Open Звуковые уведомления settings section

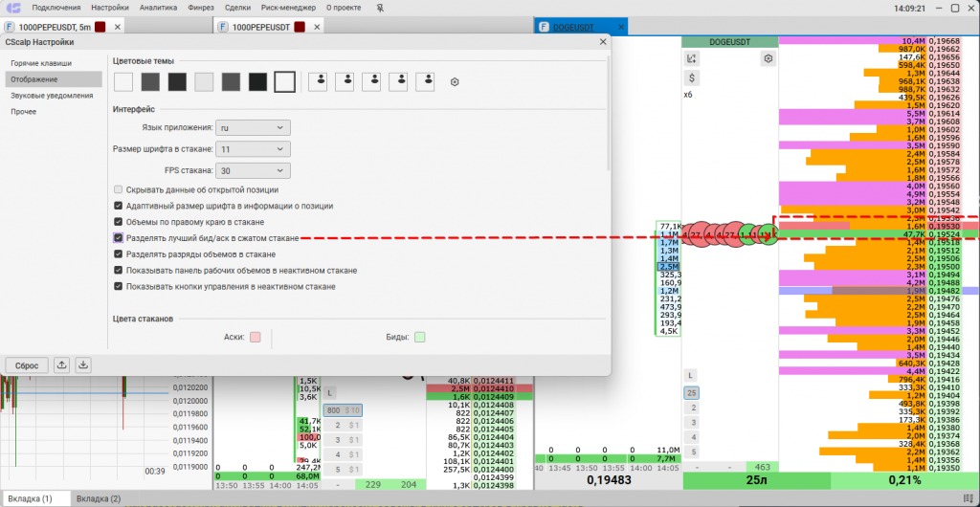coord(54,96)
